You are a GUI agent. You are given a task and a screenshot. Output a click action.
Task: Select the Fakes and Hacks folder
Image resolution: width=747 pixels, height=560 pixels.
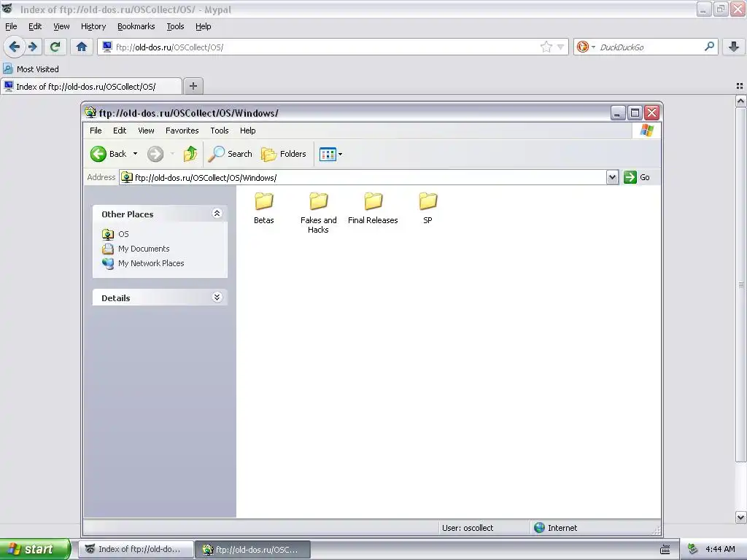318,213
